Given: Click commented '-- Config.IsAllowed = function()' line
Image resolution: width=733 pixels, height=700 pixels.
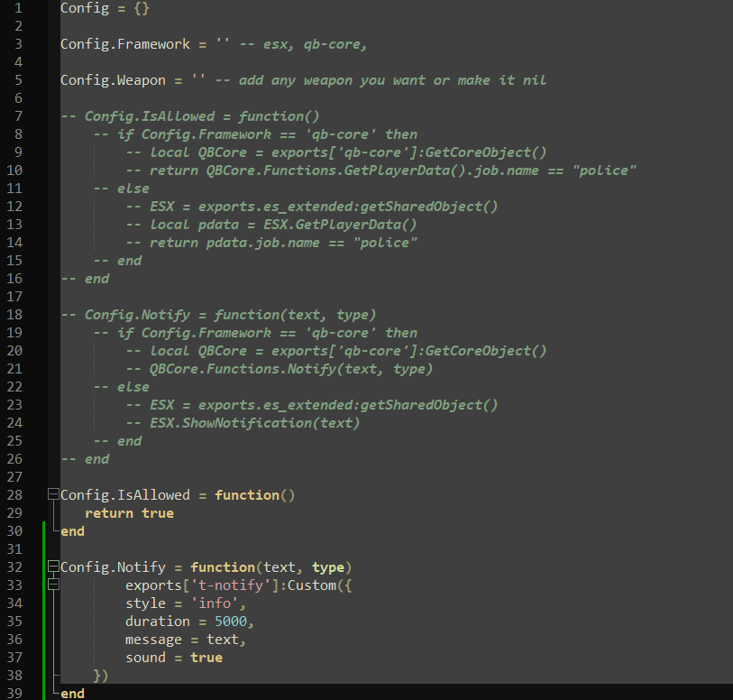Looking at the screenshot, I should 190,116.
